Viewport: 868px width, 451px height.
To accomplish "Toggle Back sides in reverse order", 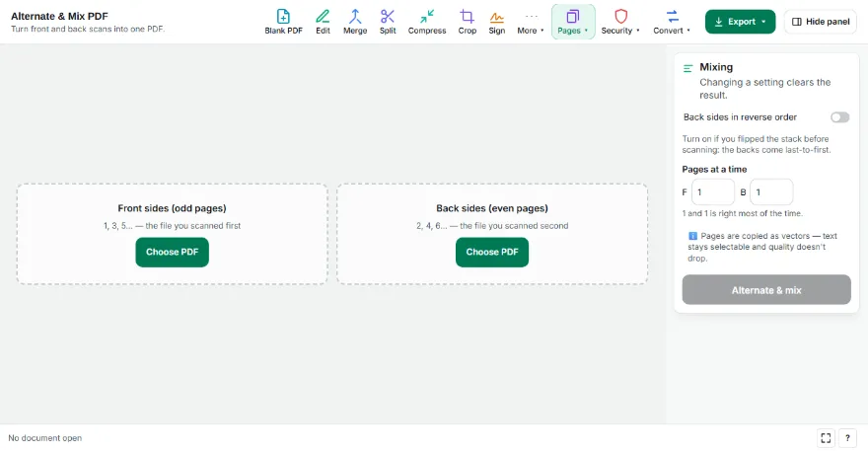I will click(x=839, y=117).
